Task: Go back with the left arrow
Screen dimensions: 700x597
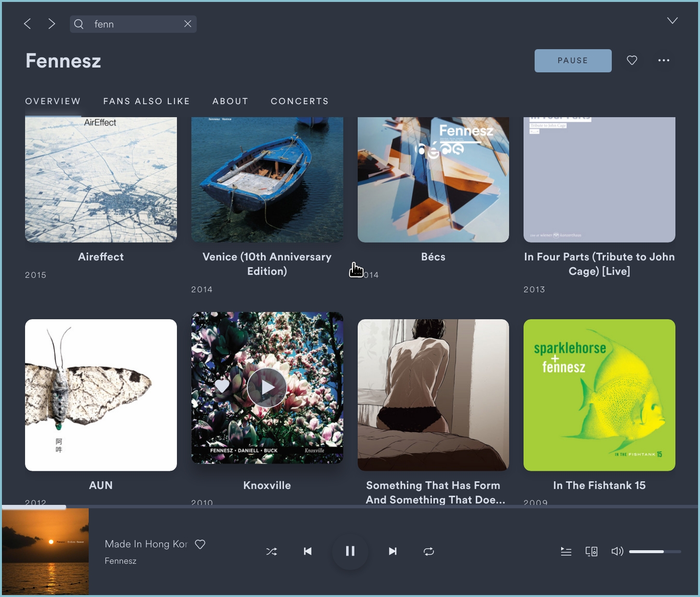Action: coord(27,24)
